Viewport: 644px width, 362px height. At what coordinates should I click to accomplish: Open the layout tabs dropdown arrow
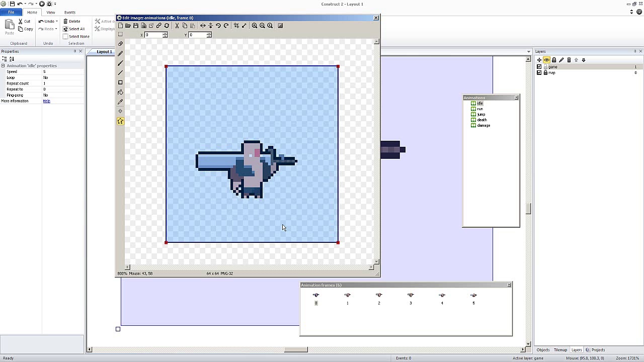(x=529, y=51)
